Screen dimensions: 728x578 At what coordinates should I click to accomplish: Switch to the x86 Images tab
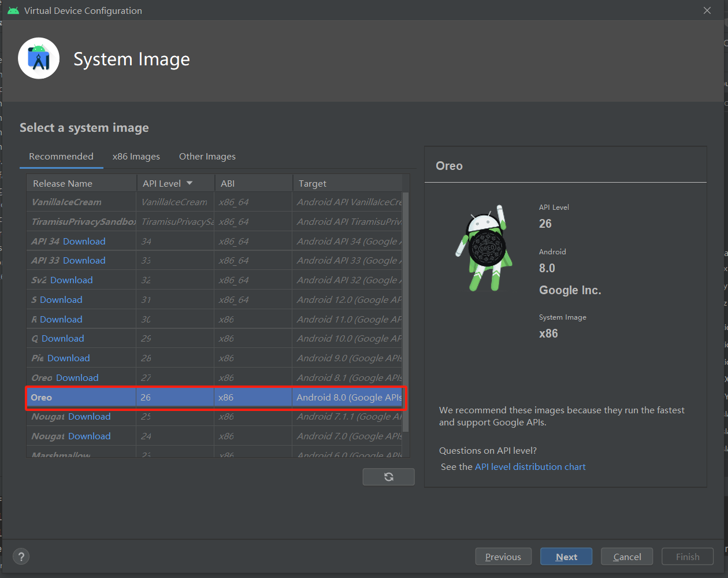click(x=136, y=157)
